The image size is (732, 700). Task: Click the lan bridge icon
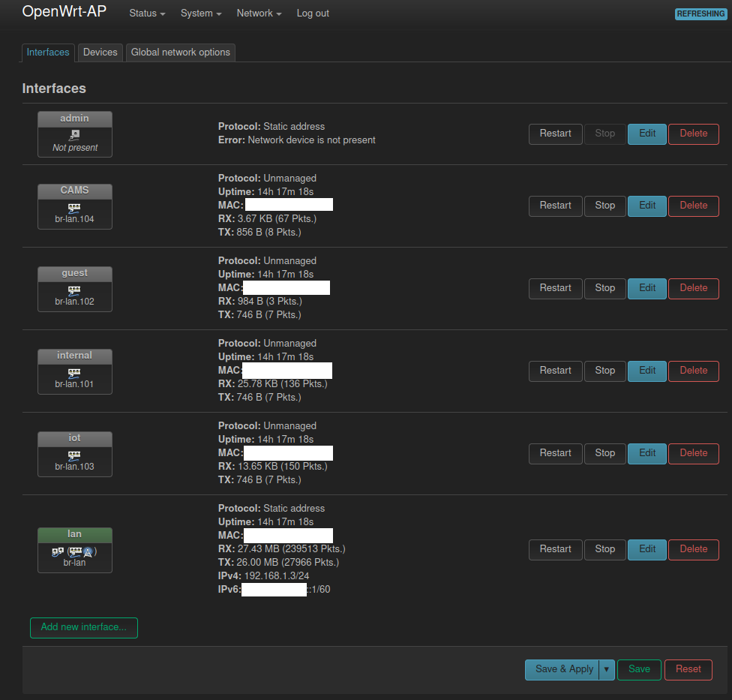coord(58,552)
